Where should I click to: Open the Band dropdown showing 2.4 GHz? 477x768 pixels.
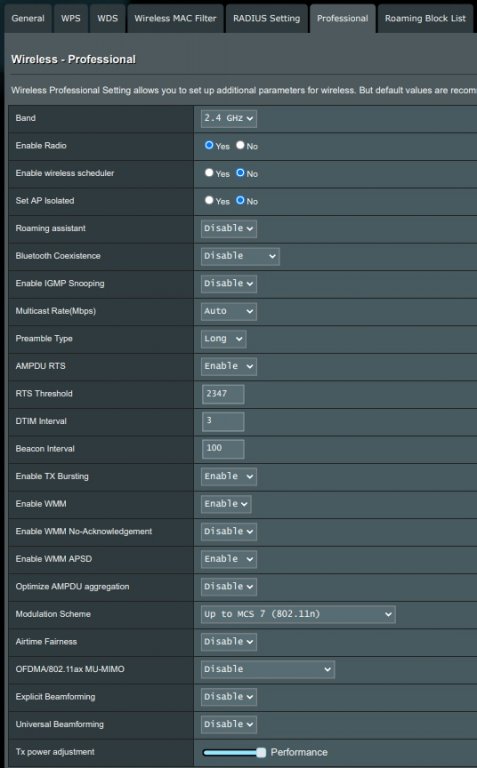[x=229, y=119]
